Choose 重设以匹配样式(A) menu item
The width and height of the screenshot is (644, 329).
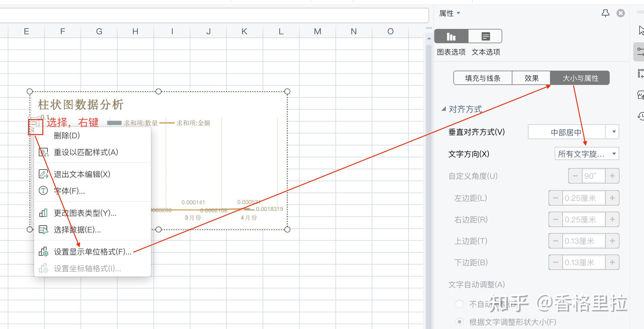coord(93,152)
